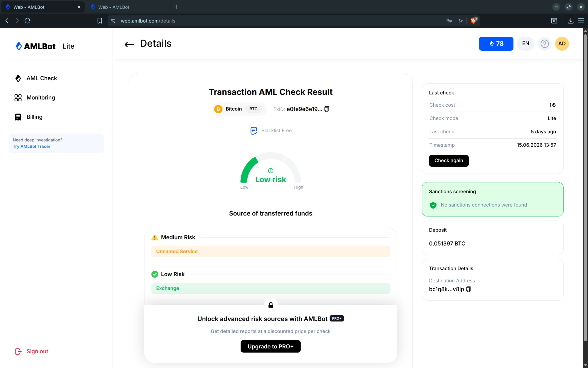
Task: Open the Try AMLBot Tracer link
Action: point(32,147)
